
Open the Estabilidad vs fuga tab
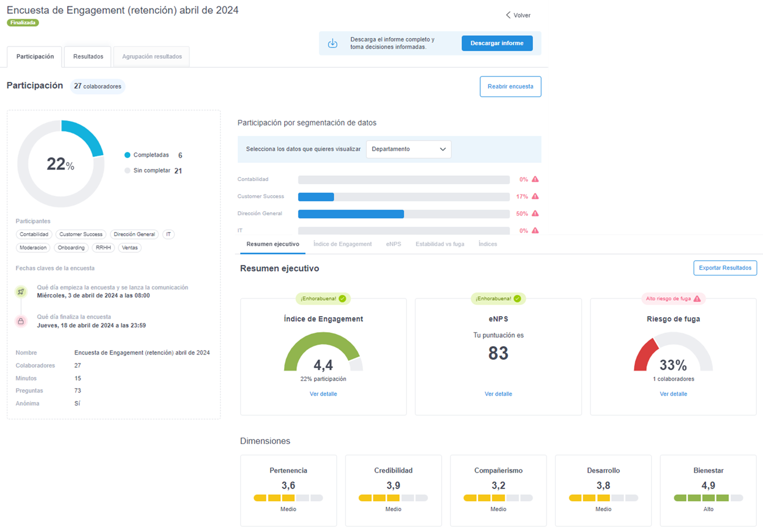(x=440, y=244)
